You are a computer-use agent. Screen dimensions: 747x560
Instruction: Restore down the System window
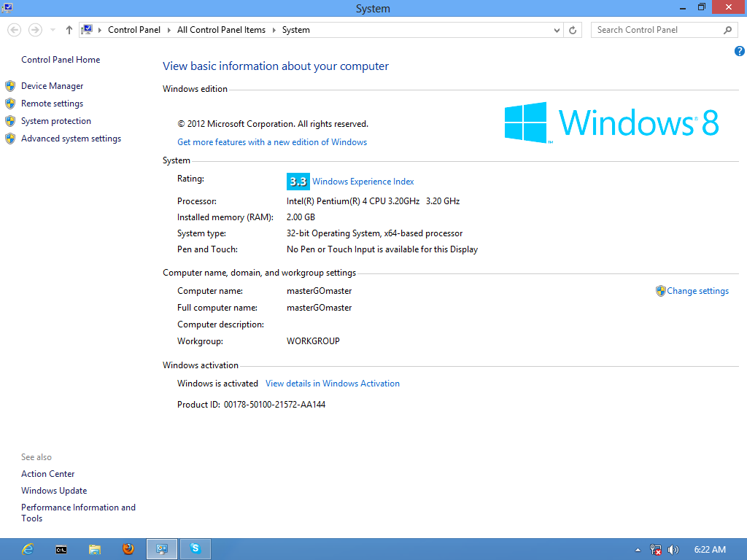point(701,7)
